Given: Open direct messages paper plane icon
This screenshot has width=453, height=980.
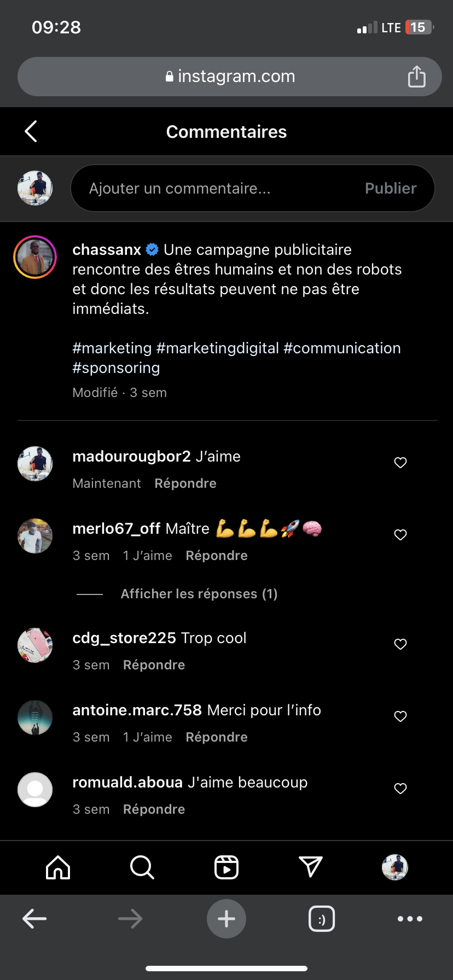Looking at the screenshot, I should pos(311,867).
